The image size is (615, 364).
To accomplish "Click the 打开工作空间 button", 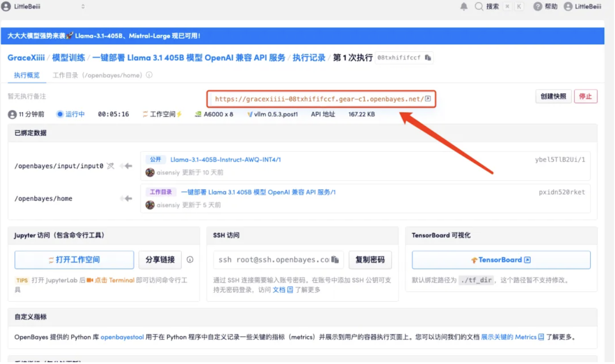I will coord(74,260).
